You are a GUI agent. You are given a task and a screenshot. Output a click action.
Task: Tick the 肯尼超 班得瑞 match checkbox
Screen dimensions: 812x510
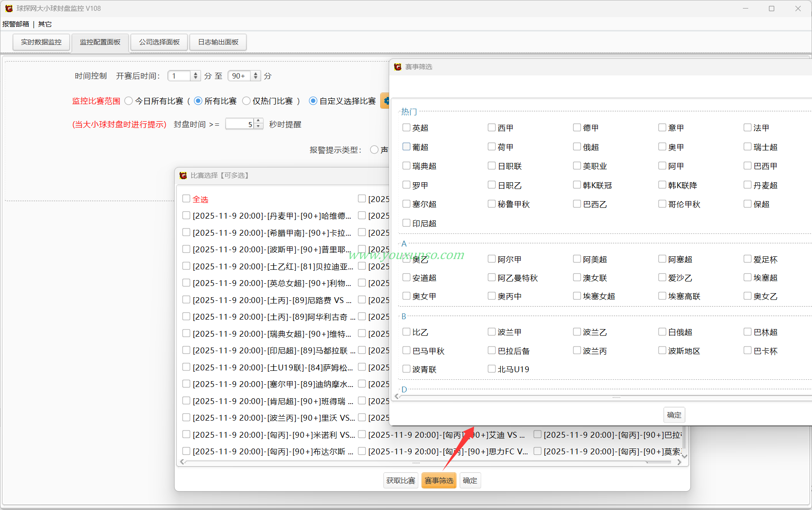[186, 401]
